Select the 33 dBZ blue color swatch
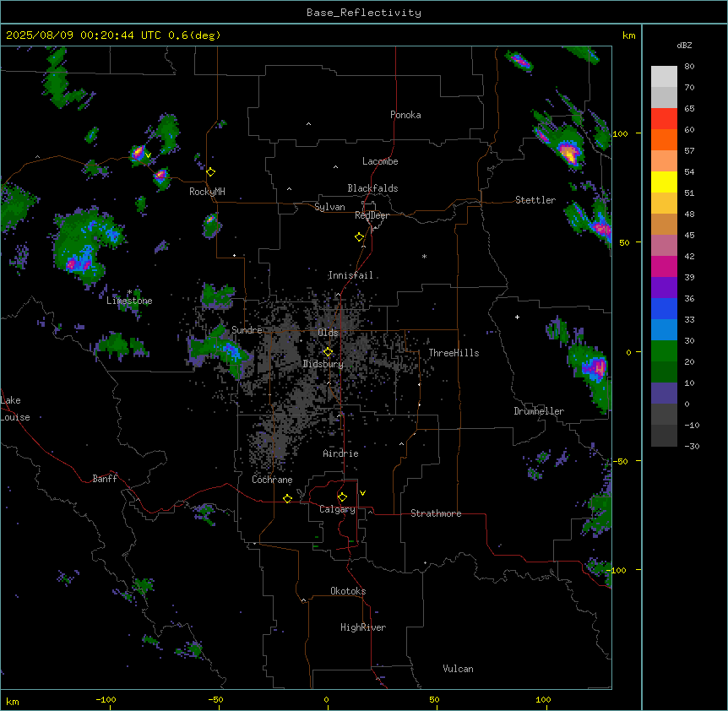The width and height of the screenshot is (728, 711). pos(664,308)
